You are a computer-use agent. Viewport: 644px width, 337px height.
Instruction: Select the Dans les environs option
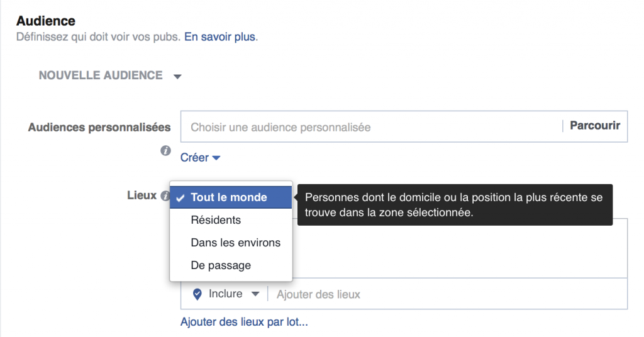point(235,243)
